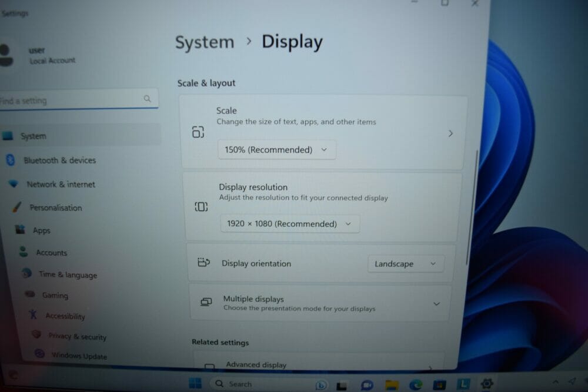Viewport: 588px width, 392px height.
Task: Click the Privacy shield icon
Action: click(36, 334)
